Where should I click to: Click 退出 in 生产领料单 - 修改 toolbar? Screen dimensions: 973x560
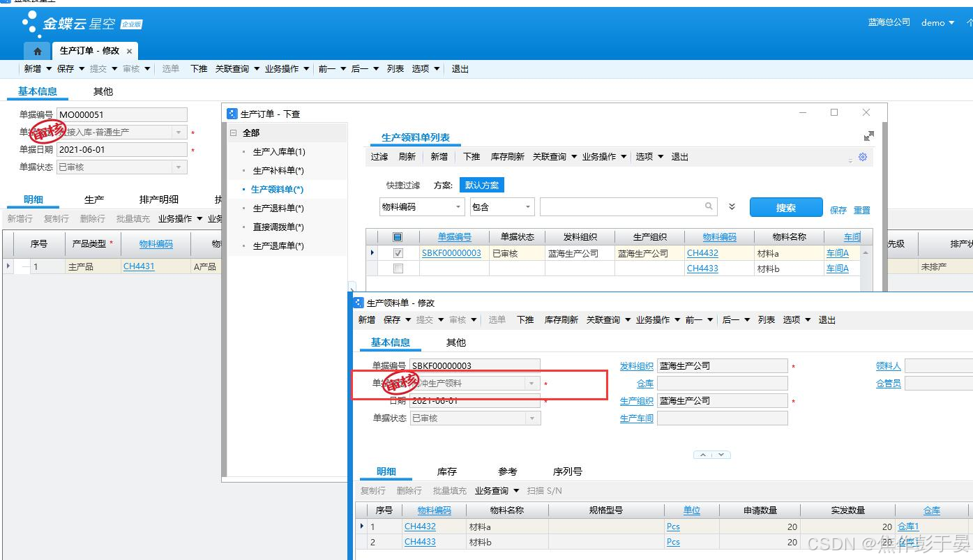[x=827, y=320]
